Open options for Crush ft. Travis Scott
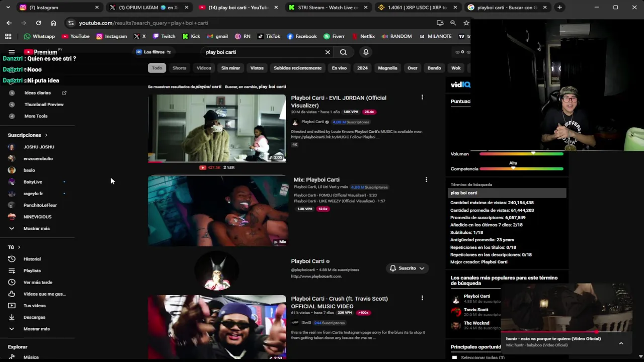Screen dimensions: 644x362 (422, 298)
